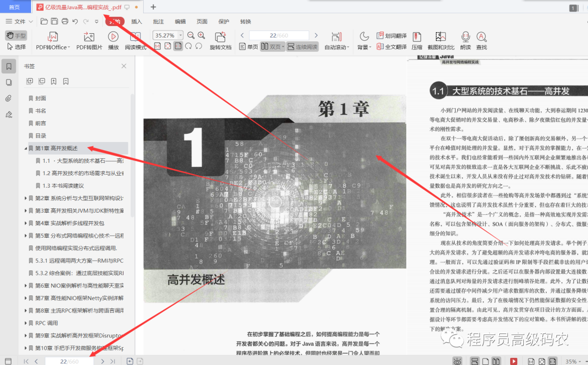Close the 书签 bookmark panel
588x365 pixels.
pos(124,66)
